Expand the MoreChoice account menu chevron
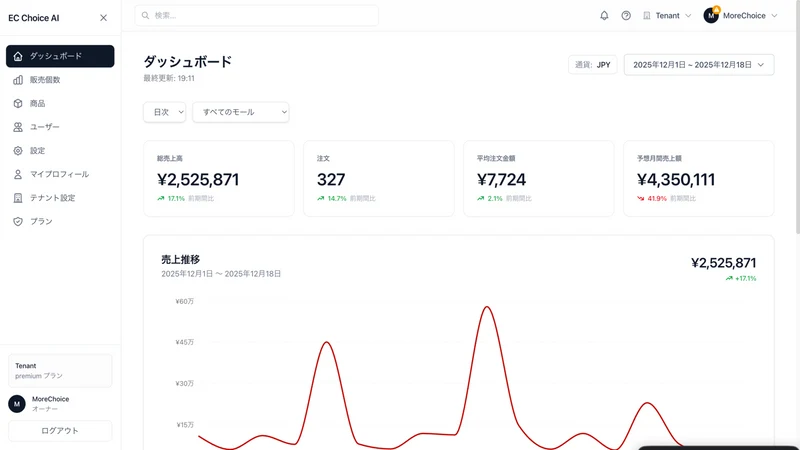Image resolution: width=800 pixels, height=450 pixels. [x=774, y=15]
